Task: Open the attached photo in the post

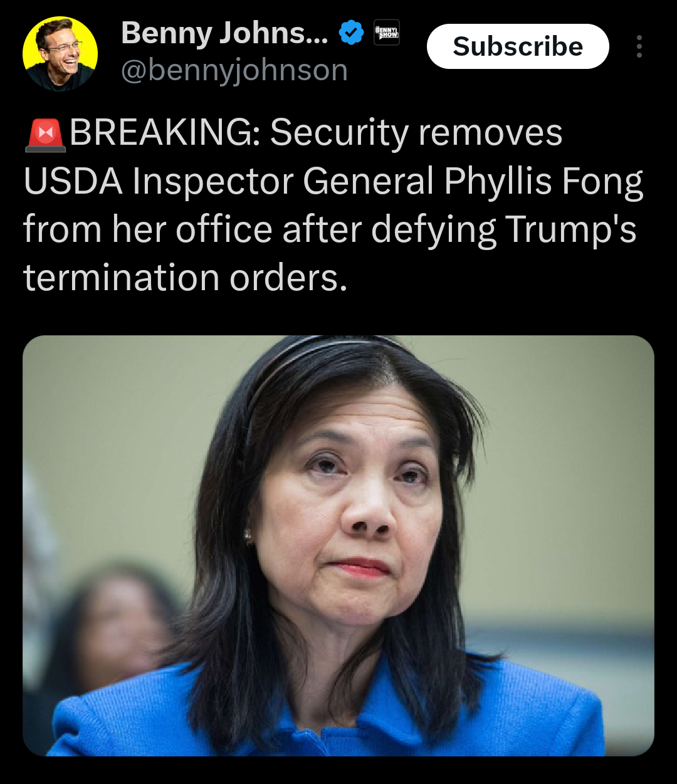Action: (x=338, y=545)
